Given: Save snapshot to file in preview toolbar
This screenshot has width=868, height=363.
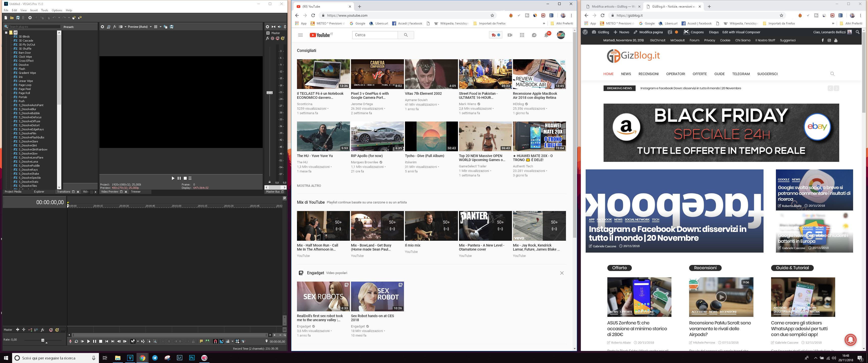Looking at the screenshot, I should point(172,27).
